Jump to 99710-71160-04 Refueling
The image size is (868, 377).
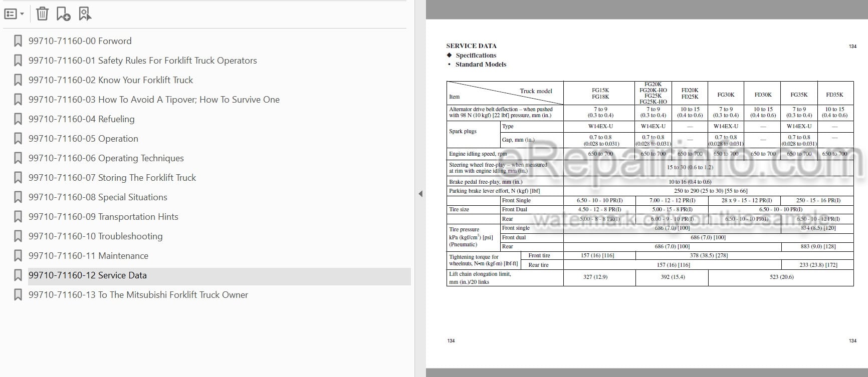[82, 119]
